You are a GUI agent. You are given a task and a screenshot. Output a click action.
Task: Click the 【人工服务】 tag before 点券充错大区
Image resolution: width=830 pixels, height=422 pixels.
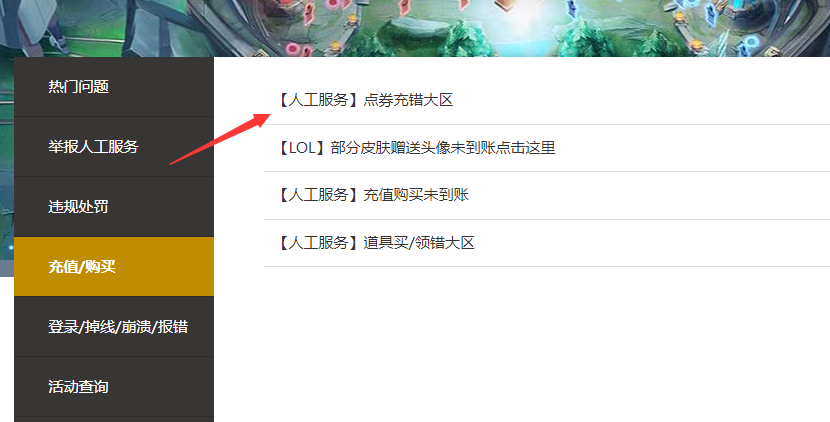tap(319, 100)
